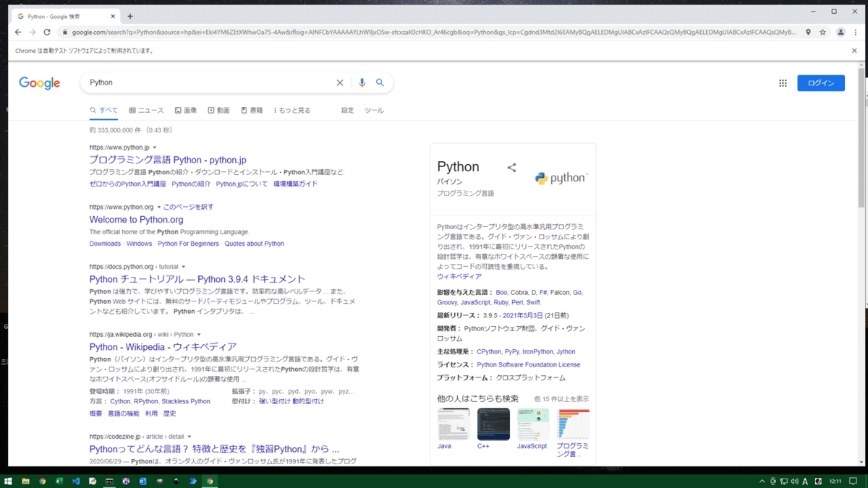Open Outlook from the taskbar

143,481
